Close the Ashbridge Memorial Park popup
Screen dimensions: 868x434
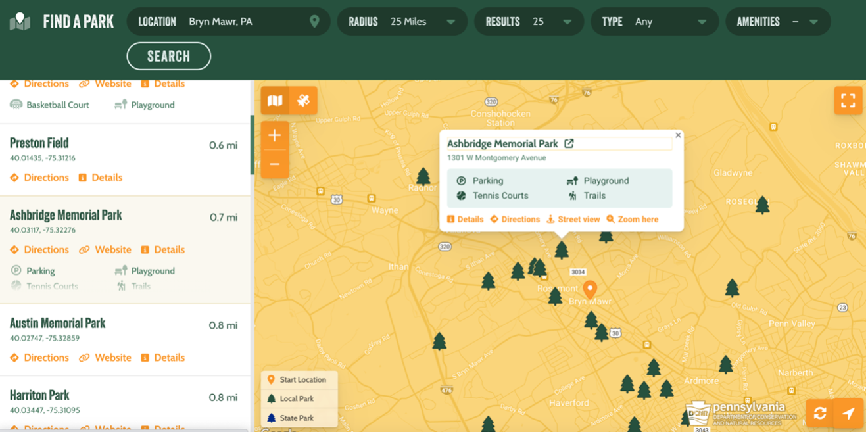tap(678, 135)
